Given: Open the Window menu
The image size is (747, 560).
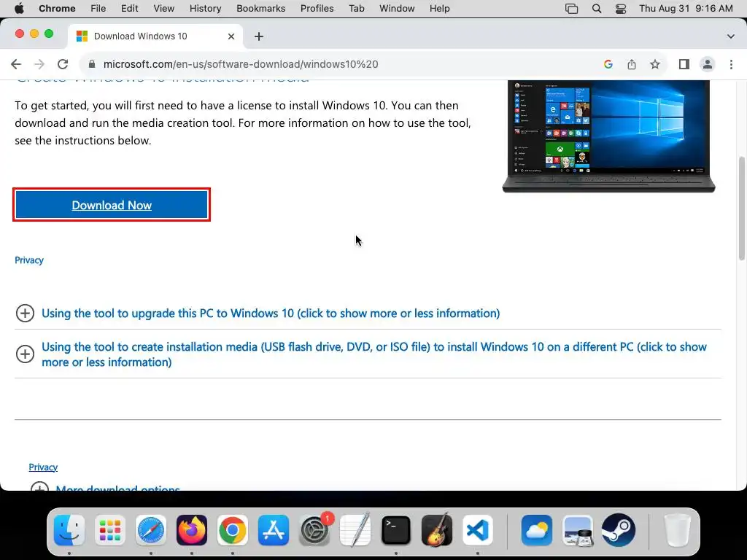Looking at the screenshot, I should coord(397,9).
